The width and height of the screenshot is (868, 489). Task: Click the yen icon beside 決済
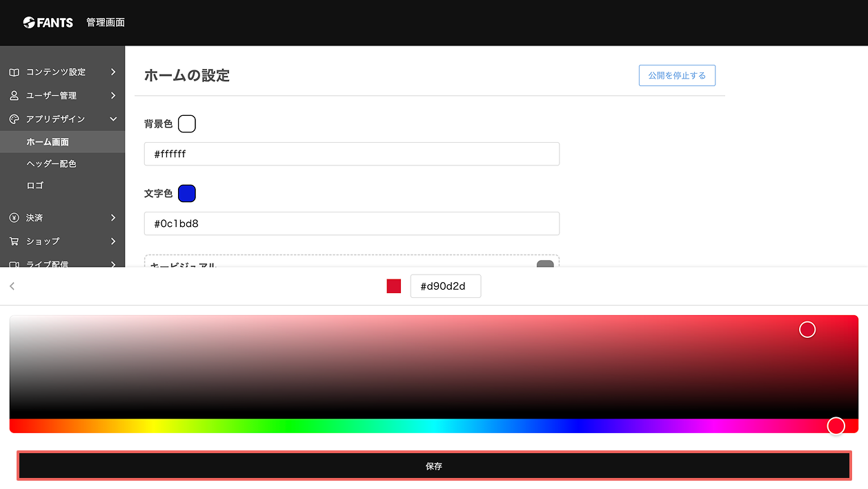(x=14, y=218)
